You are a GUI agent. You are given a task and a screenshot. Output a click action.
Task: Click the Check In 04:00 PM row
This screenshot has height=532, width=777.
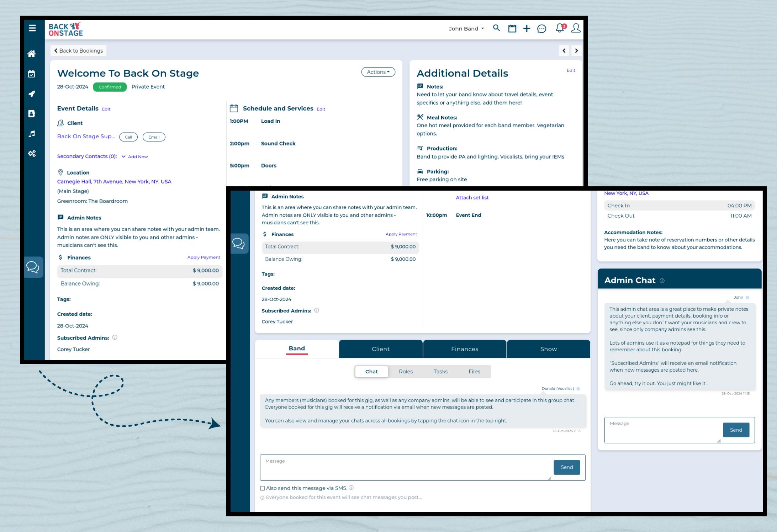pos(680,206)
